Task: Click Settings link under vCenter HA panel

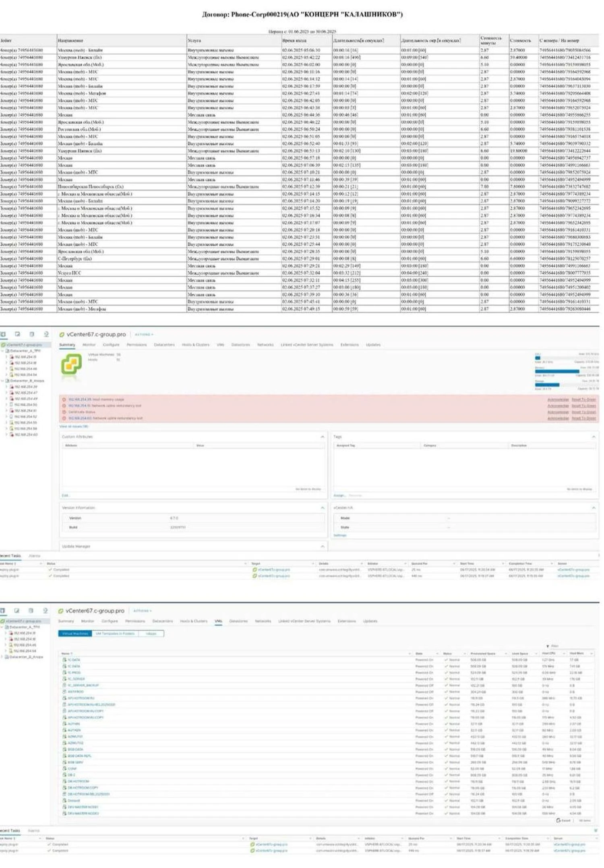Action: pyautogui.click(x=340, y=535)
